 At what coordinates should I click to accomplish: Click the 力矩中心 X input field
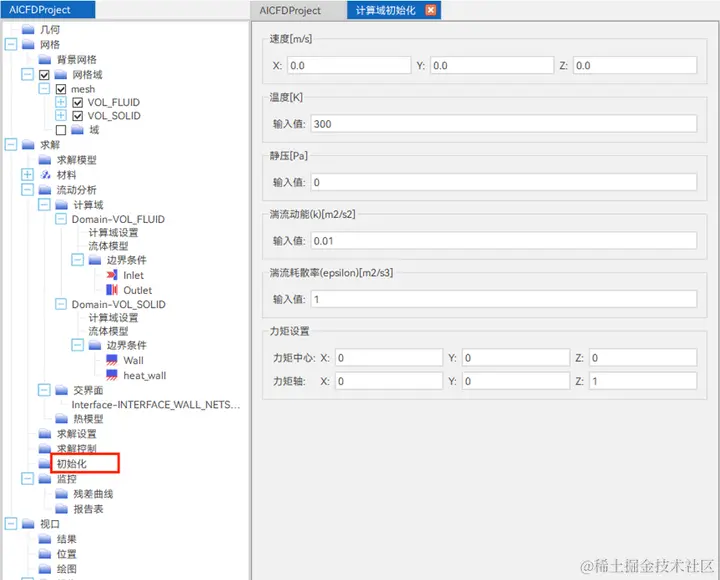point(389,358)
